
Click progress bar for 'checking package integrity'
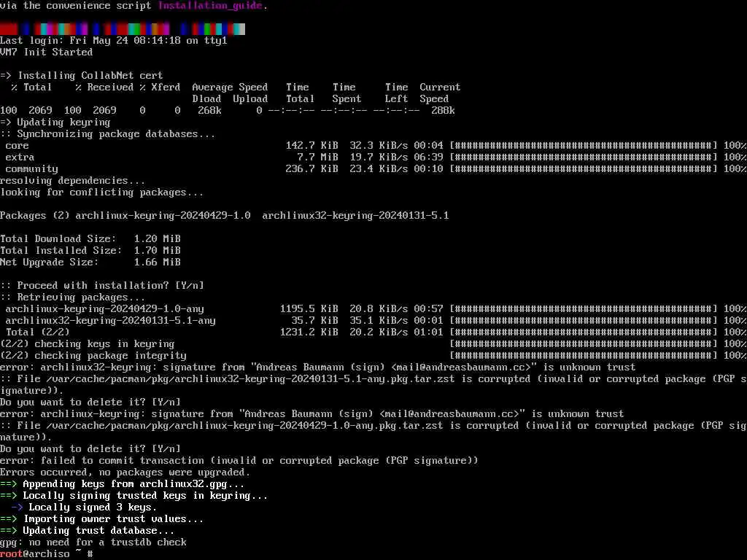click(x=584, y=356)
